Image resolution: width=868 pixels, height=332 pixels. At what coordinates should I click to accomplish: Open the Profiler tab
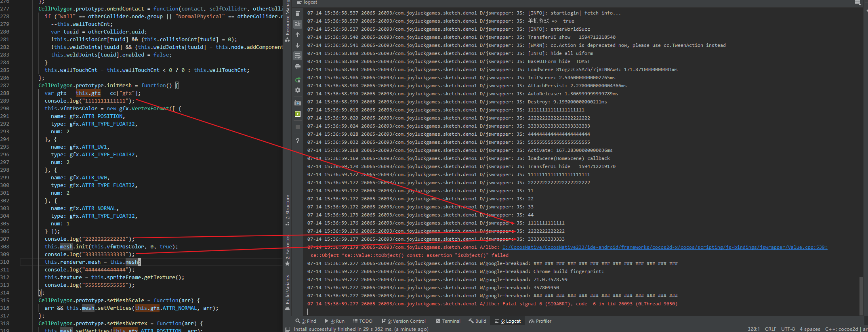coord(540,321)
